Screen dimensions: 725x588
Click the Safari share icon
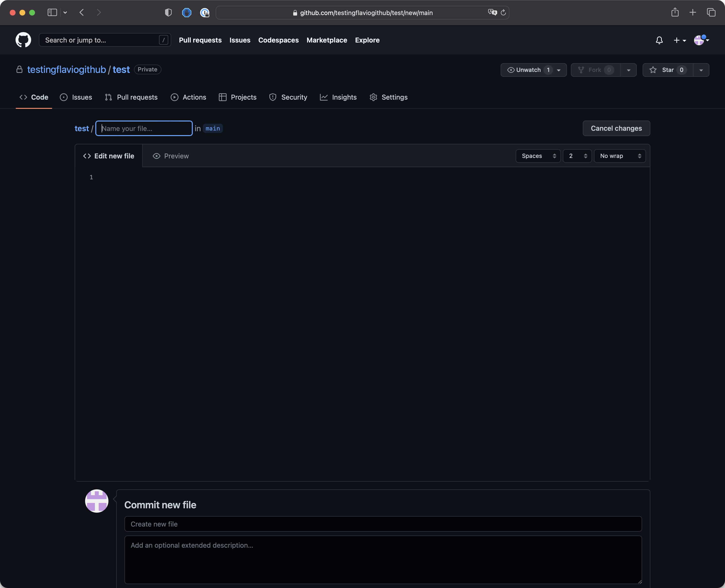click(x=675, y=13)
